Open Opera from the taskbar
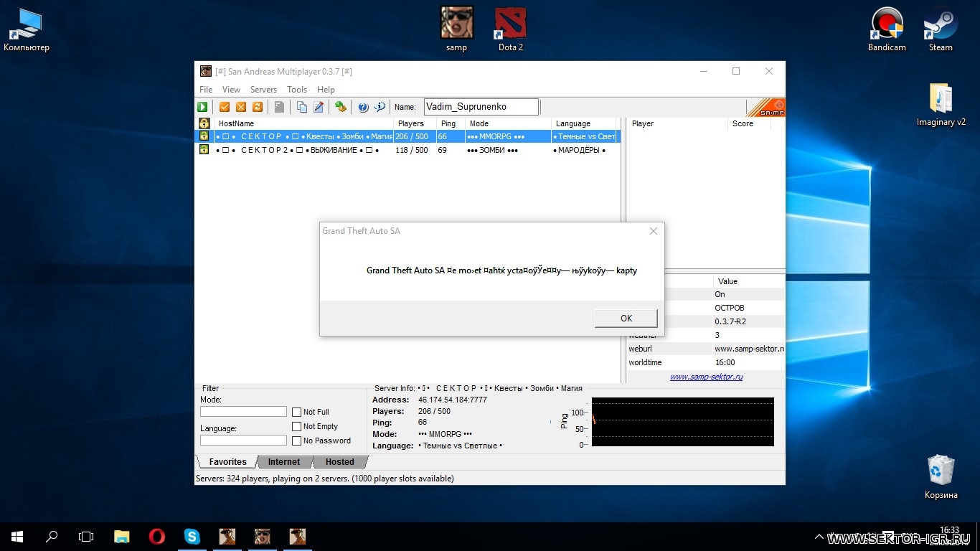 pos(156,536)
